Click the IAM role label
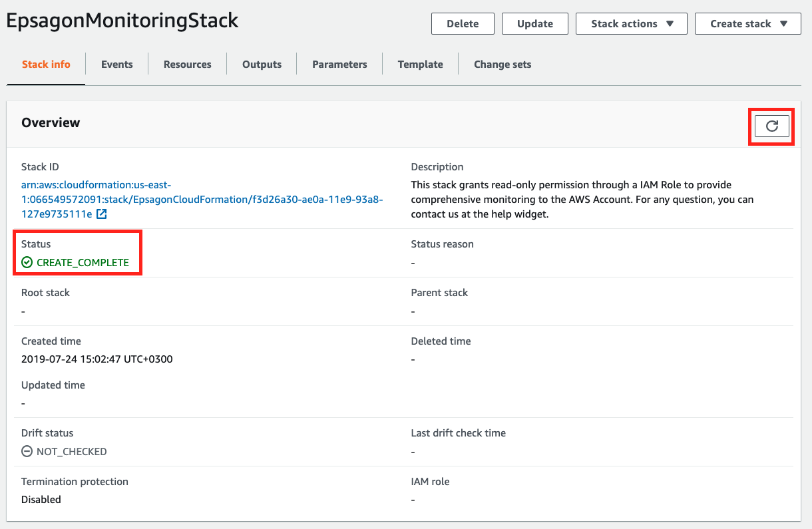The width and height of the screenshot is (812, 529). pos(431,482)
